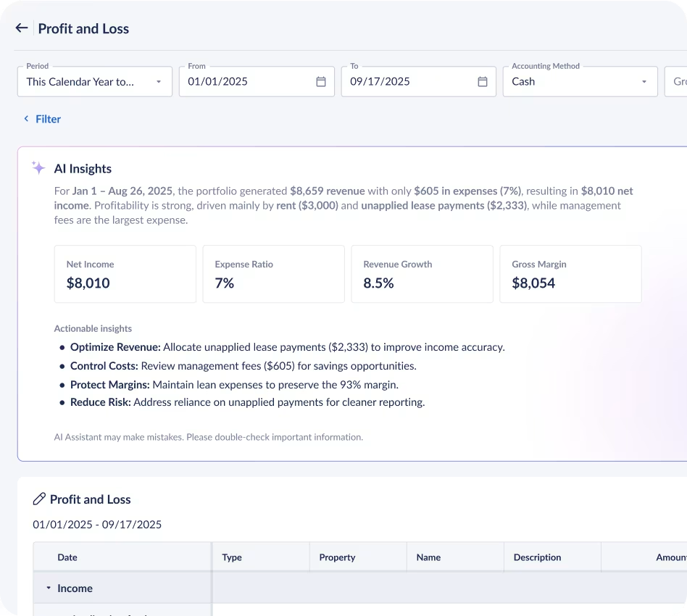Viewport: 687px width, 616px height.
Task: Select the Expense Ratio metric card
Action: 273,274
